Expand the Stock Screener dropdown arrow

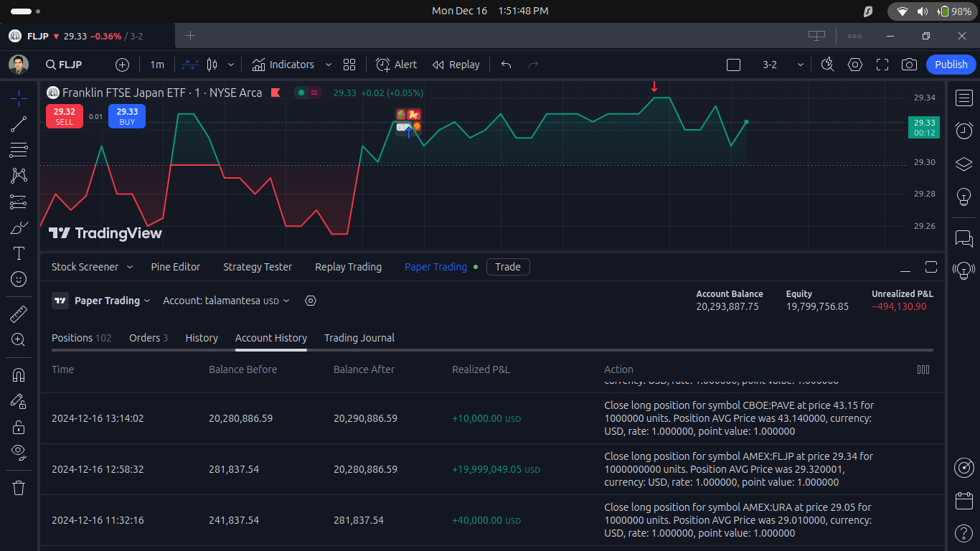point(130,267)
